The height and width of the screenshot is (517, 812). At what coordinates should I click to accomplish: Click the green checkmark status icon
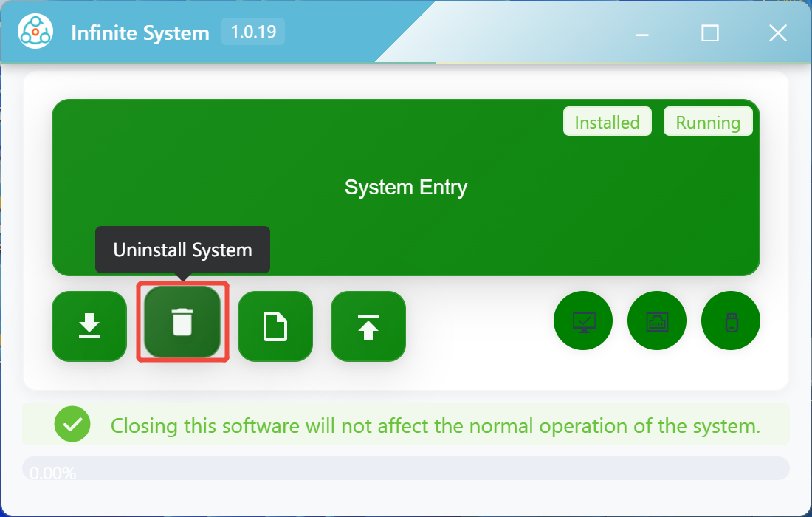(72, 425)
